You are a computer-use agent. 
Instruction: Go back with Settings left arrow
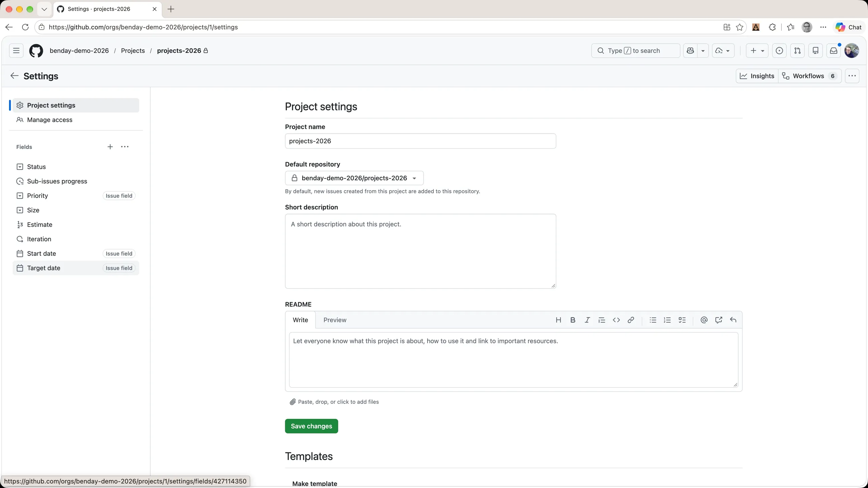[14, 76]
